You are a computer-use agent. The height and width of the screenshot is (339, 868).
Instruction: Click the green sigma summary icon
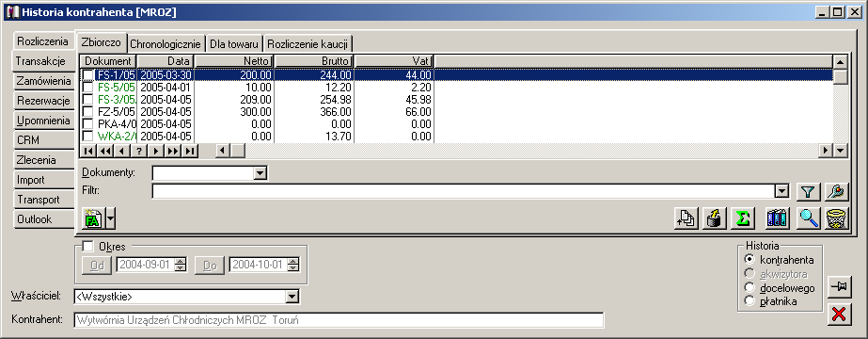pyautogui.click(x=742, y=218)
